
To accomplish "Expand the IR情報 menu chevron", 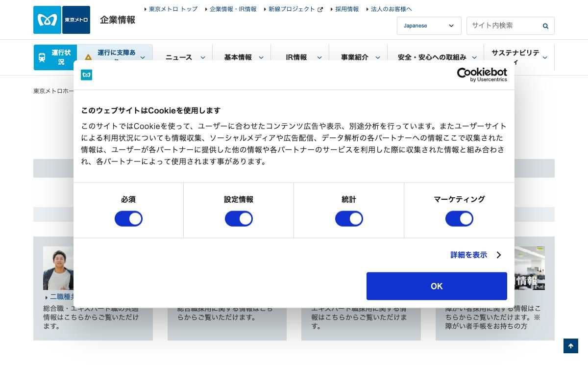I will coord(319,57).
